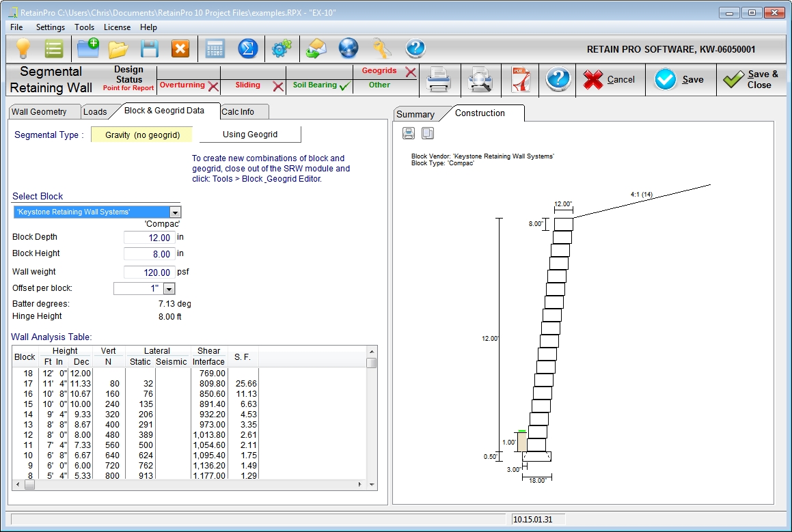The image size is (792, 532).
Task: Click the PDF export icon
Action: [521, 80]
